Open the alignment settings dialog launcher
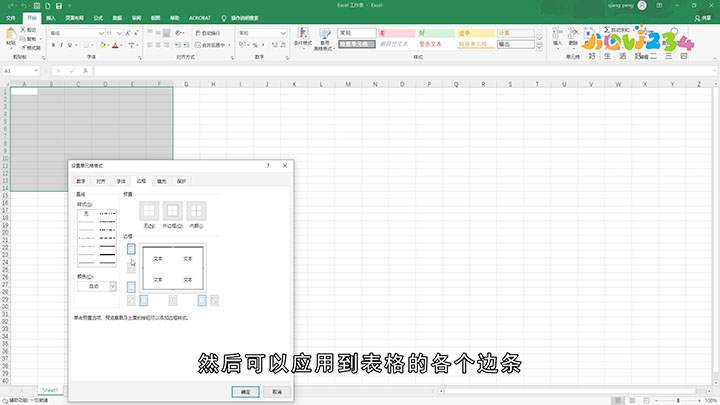This screenshot has width=720, height=405. pyautogui.click(x=232, y=58)
